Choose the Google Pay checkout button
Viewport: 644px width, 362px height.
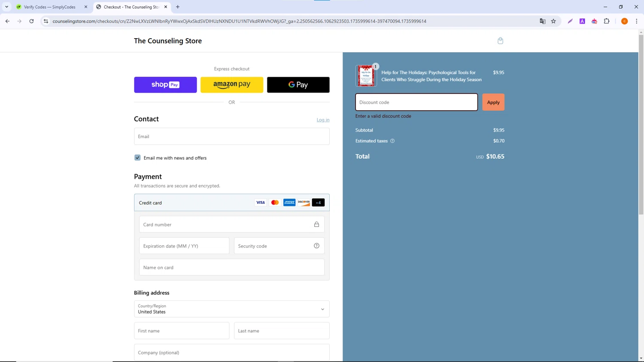tap(298, 85)
